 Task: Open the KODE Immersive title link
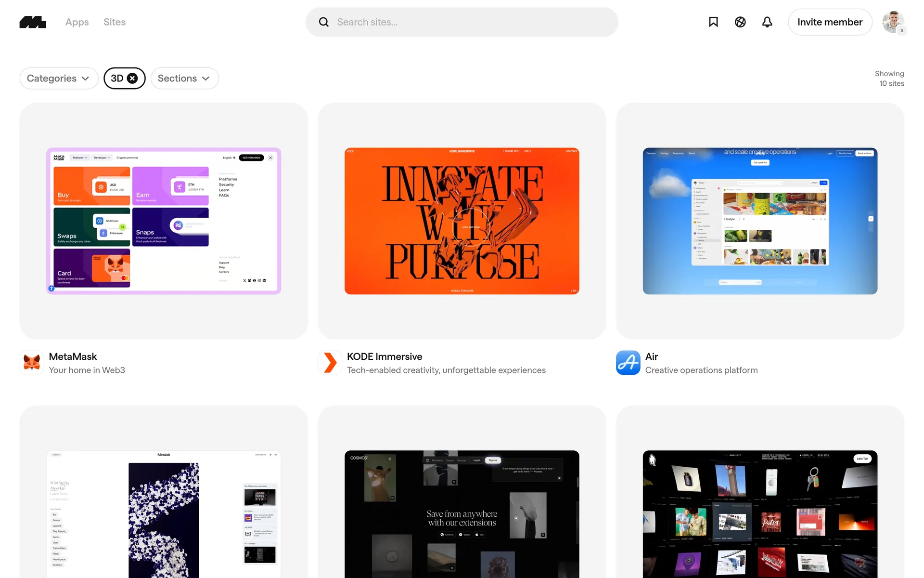pos(385,356)
